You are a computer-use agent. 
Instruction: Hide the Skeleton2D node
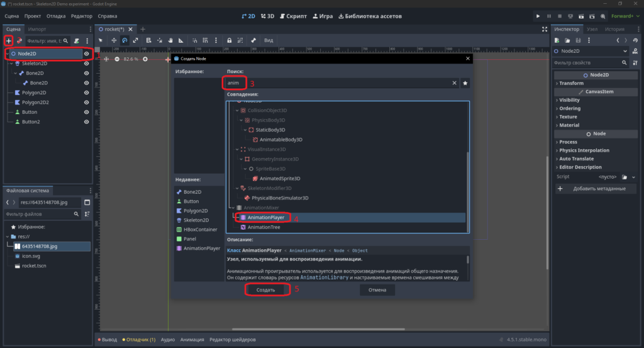(x=86, y=64)
